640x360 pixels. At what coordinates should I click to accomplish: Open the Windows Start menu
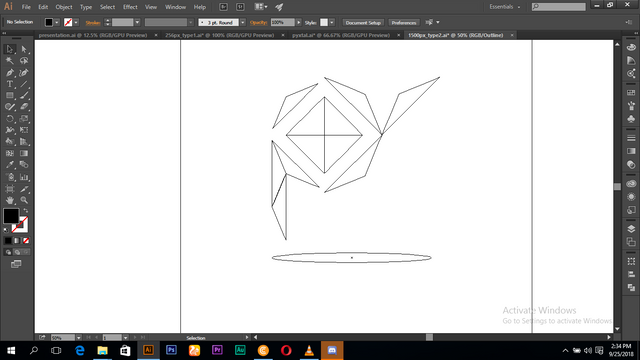click(11, 350)
